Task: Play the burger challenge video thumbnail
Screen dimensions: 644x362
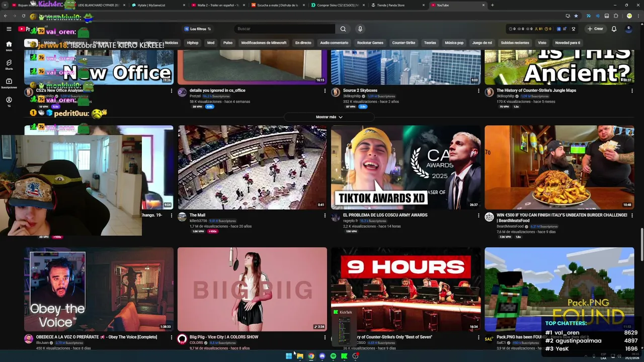Action: click(559, 167)
